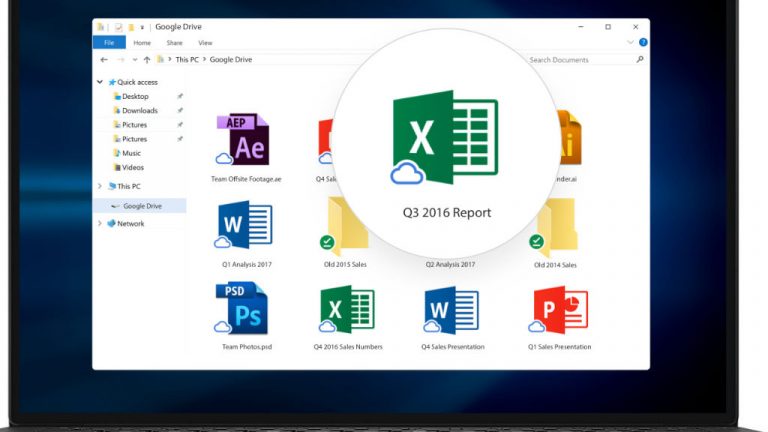Open the Q4 2016 Sales Numbers Excel file
Image resolution: width=768 pixels, height=432 pixels.
pyautogui.click(x=347, y=309)
